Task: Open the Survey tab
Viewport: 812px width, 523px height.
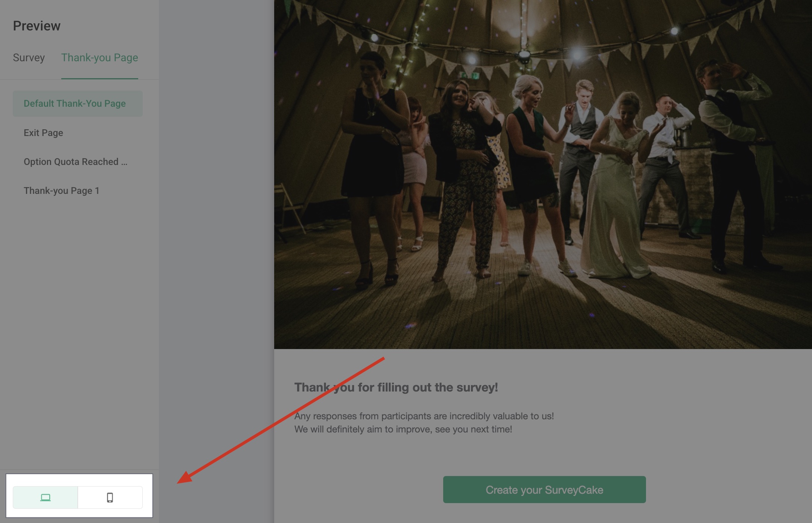Action: (x=29, y=57)
